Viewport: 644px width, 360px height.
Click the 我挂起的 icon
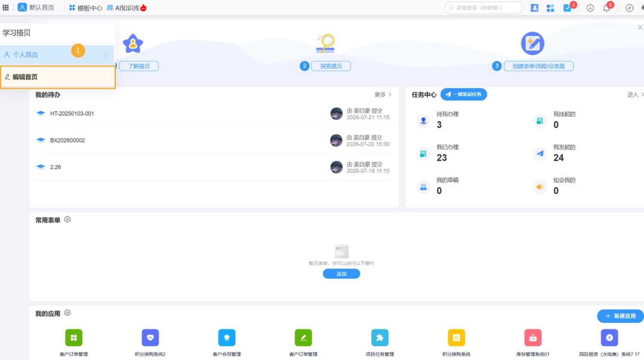540,121
